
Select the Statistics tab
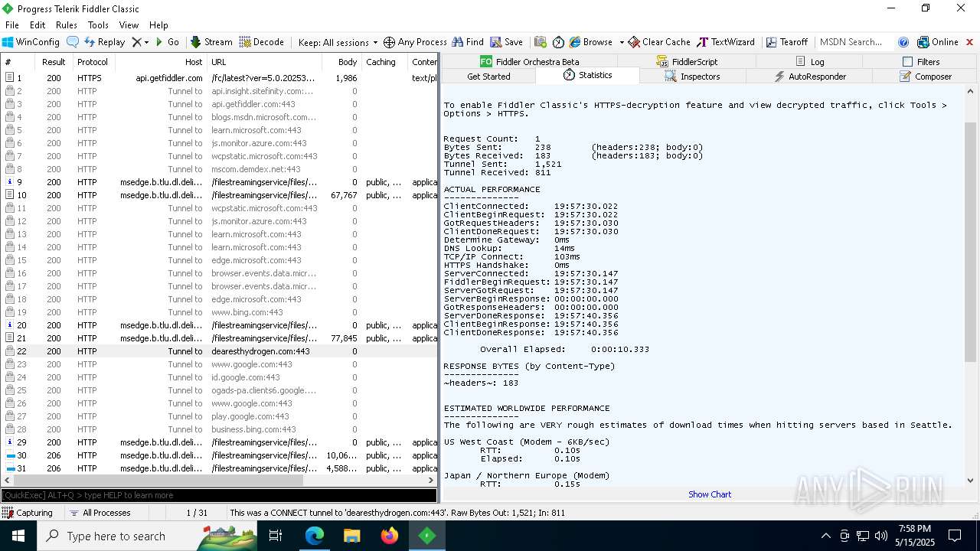[587, 75]
